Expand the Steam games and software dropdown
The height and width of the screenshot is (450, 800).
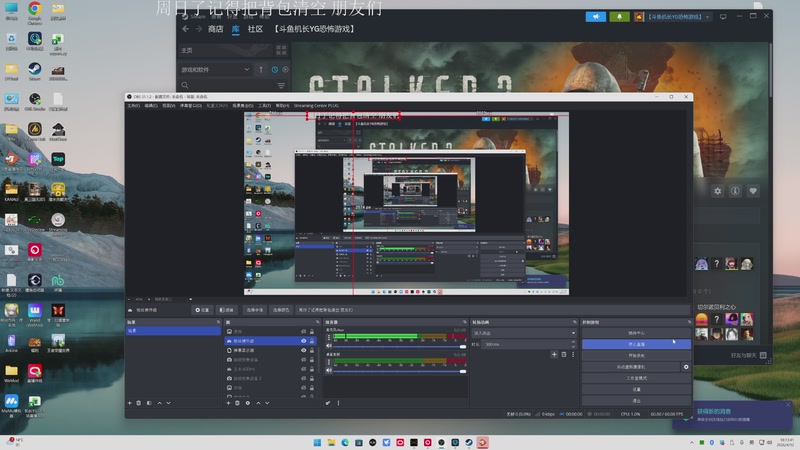[x=215, y=69]
